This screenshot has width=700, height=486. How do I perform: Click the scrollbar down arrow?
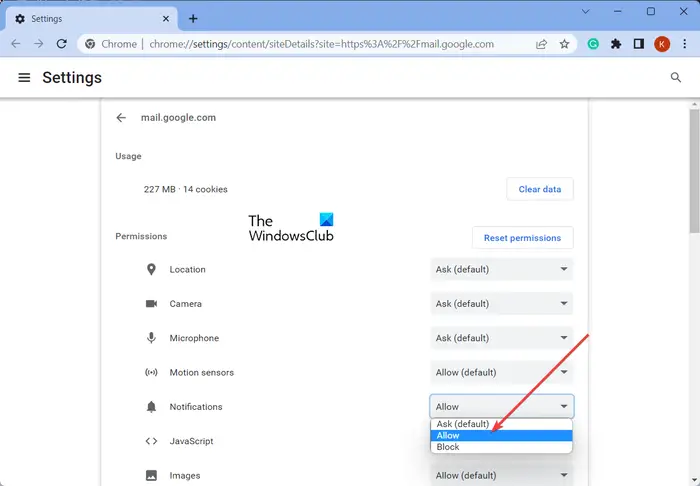pos(694,481)
